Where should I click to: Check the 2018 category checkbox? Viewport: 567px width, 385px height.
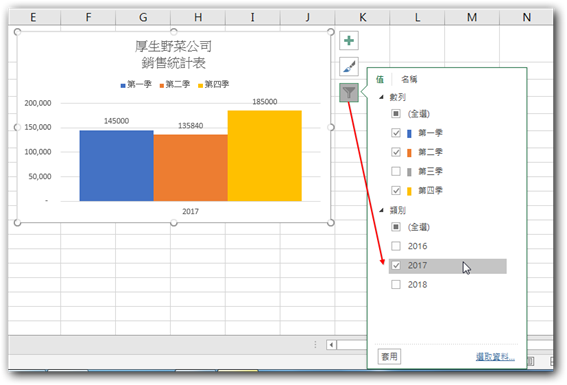click(x=396, y=285)
